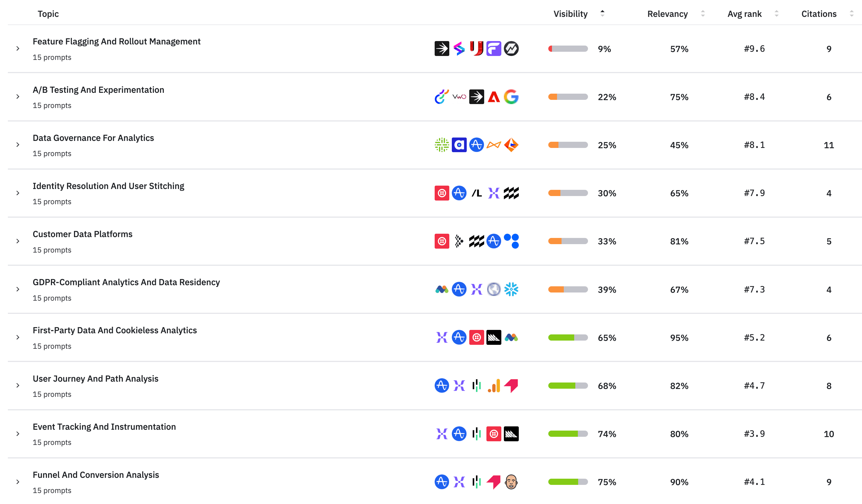The height and width of the screenshot is (504, 862).
Task: Select the Twilio Segment icon in Customer Data Platforms row
Action: coord(442,241)
